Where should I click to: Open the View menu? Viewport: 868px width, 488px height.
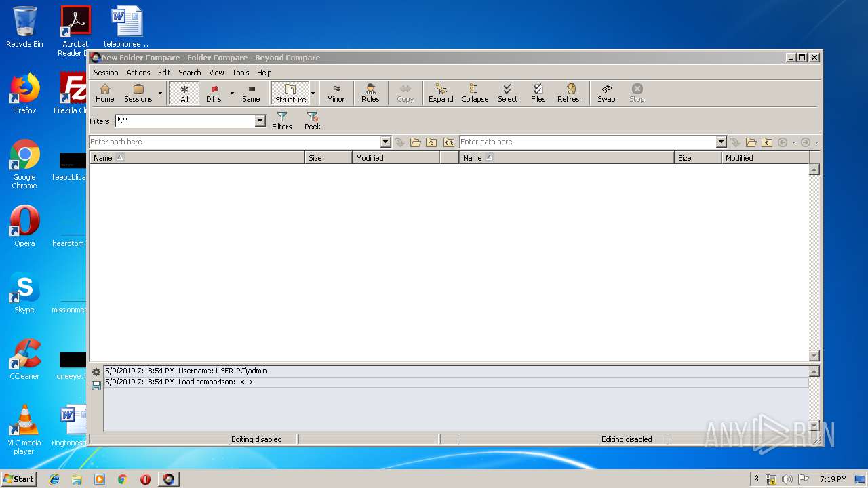click(x=216, y=73)
